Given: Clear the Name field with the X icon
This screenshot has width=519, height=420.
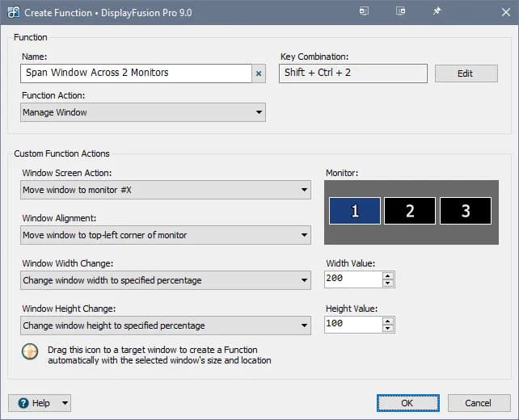Looking at the screenshot, I should 259,73.
